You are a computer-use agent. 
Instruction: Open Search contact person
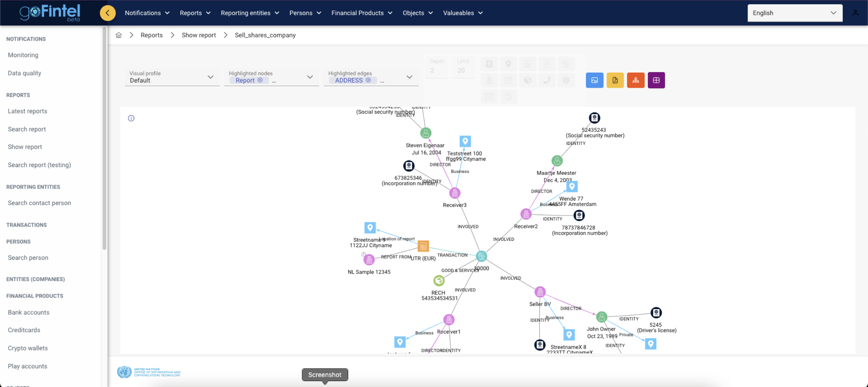tap(39, 203)
